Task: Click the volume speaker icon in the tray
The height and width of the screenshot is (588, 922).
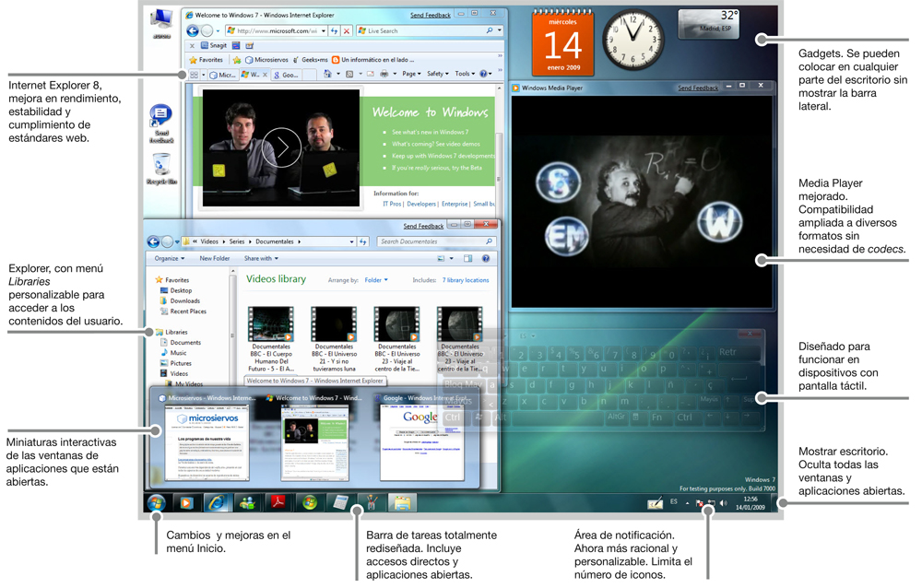Action: click(724, 504)
